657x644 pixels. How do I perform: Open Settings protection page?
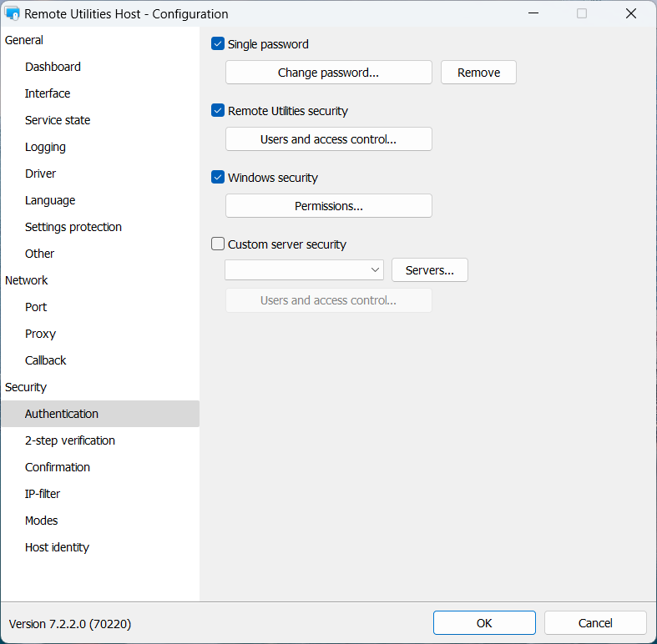pyautogui.click(x=73, y=227)
